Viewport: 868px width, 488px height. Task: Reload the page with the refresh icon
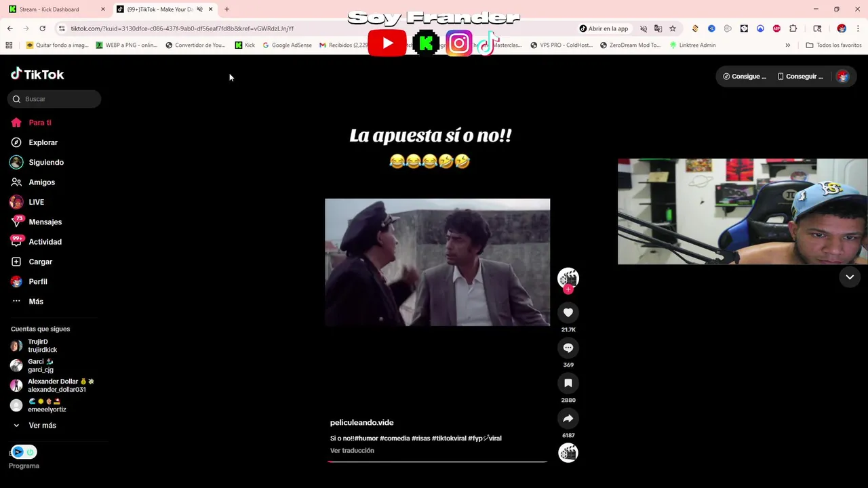point(42,28)
